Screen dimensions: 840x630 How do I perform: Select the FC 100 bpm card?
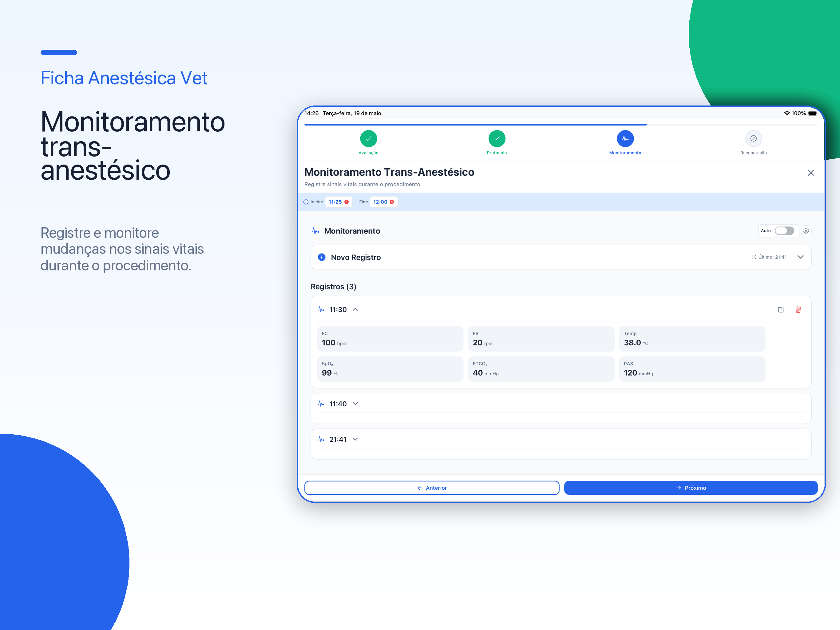coord(390,339)
